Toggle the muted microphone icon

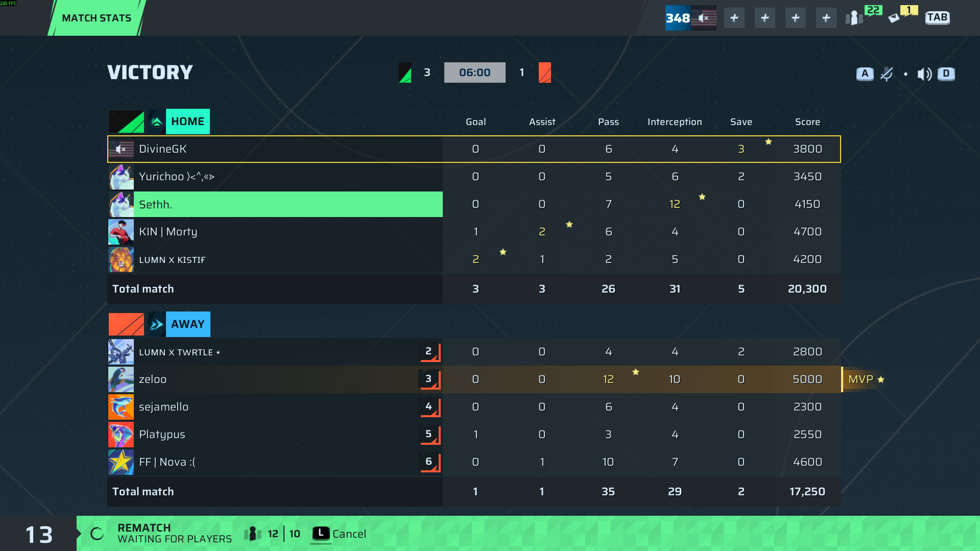pyautogui.click(x=887, y=74)
